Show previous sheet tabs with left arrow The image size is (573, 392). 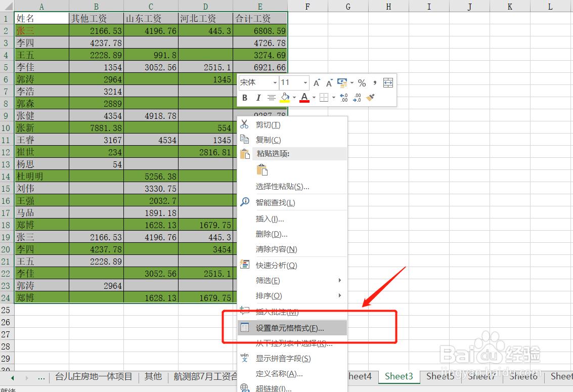[13, 378]
